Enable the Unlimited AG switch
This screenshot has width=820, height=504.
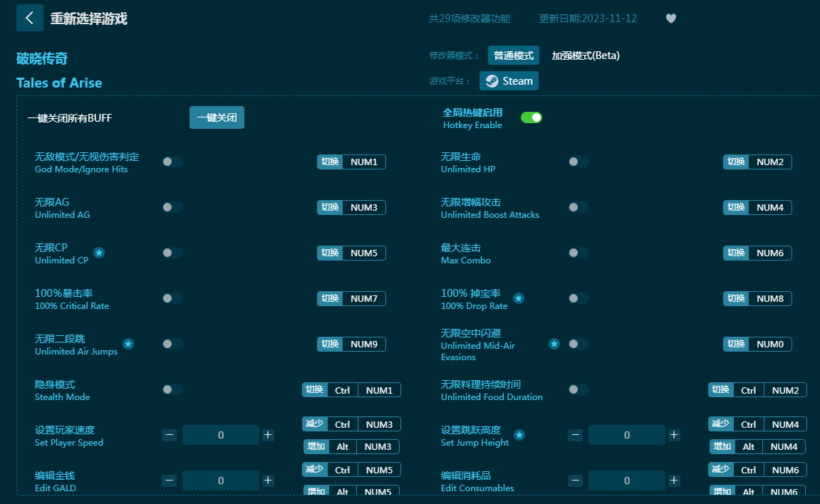pyautogui.click(x=172, y=207)
